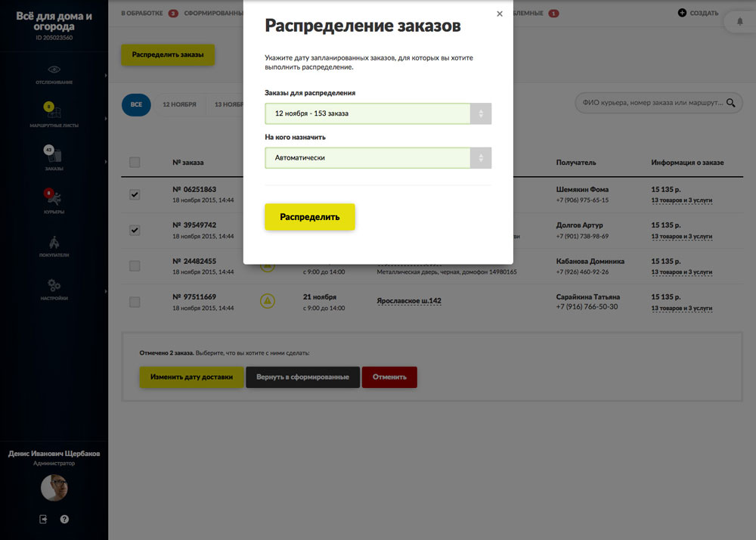Open the Покупатели sidebar icon
The width and height of the screenshot is (756, 540).
[x=54, y=242]
